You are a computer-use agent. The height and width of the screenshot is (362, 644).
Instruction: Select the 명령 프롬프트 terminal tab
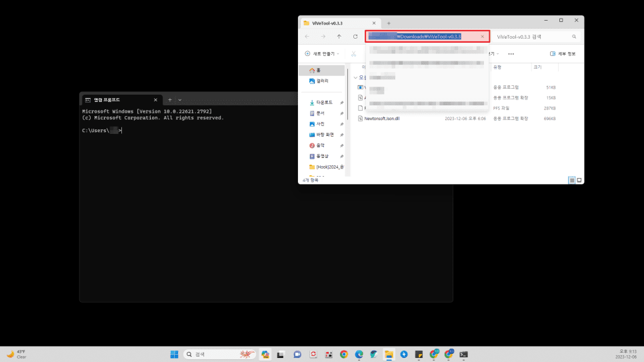coord(121,100)
